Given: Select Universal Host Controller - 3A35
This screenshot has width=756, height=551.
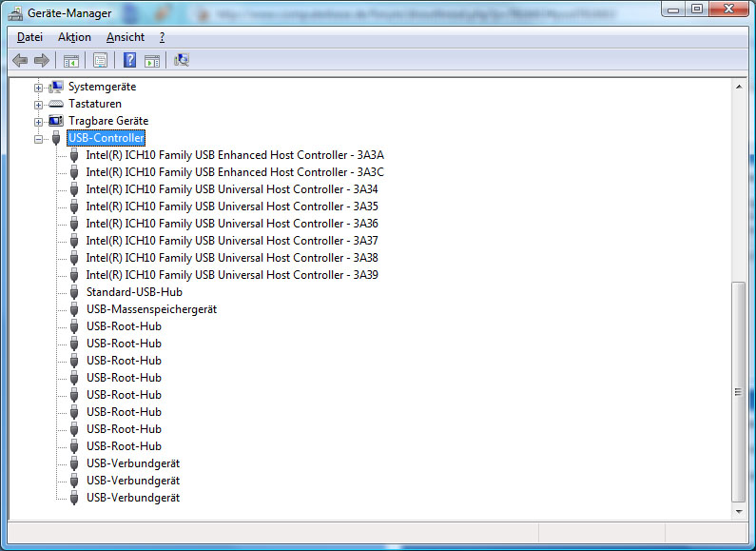Looking at the screenshot, I should 232,207.
